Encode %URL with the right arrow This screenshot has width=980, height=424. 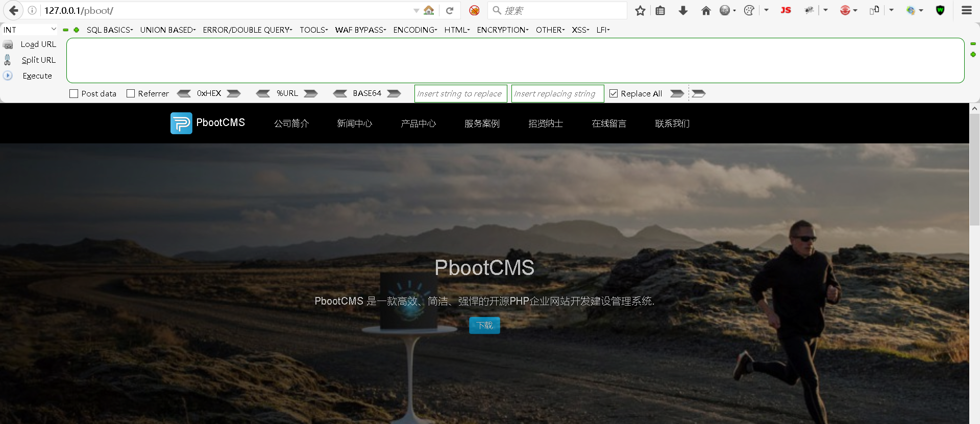pyautogui.click(x=311, y=93)
